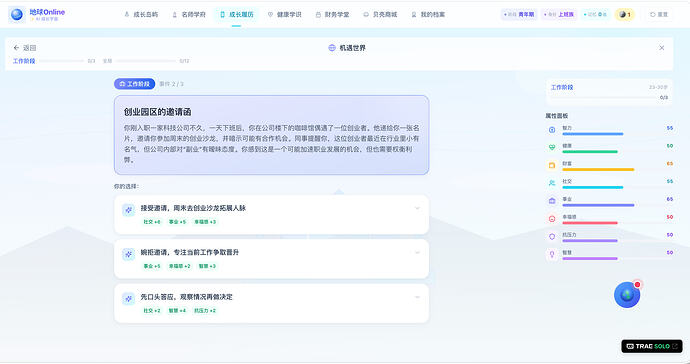The height and width of the screenshot is (364, 690).
Task: Click the 工作阶段 progress label at top-left
Action: click(x=24, y=61)
